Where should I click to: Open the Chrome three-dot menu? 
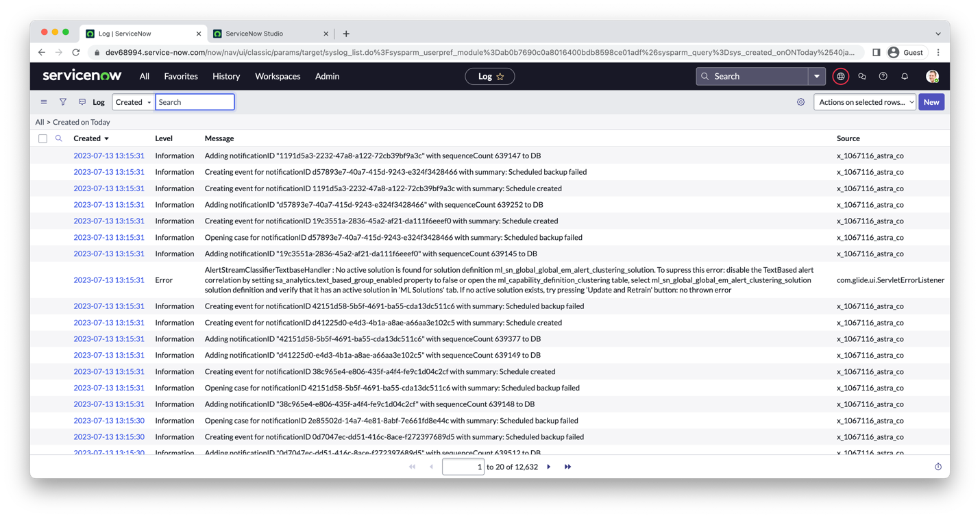[x=938, y=52]
